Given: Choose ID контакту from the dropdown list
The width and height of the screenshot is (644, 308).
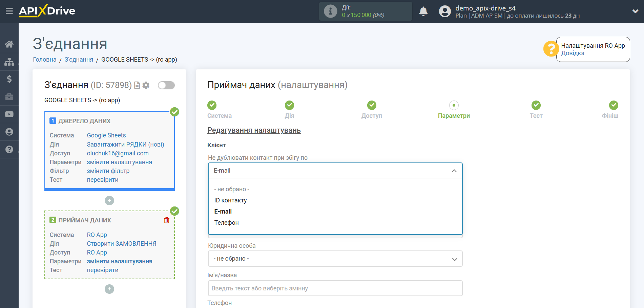Looking at the screenshot, I should [x=230, y=200].
